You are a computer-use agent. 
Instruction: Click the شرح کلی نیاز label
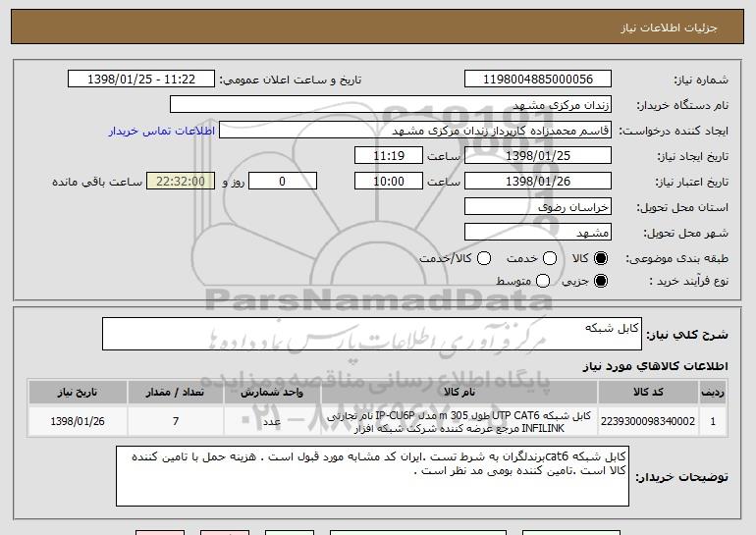click(x=687, y=335)
